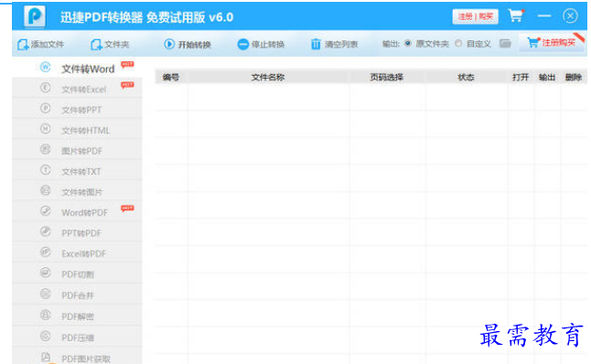Click the 输出 column header
591x364 pixels.
(547, 77)
